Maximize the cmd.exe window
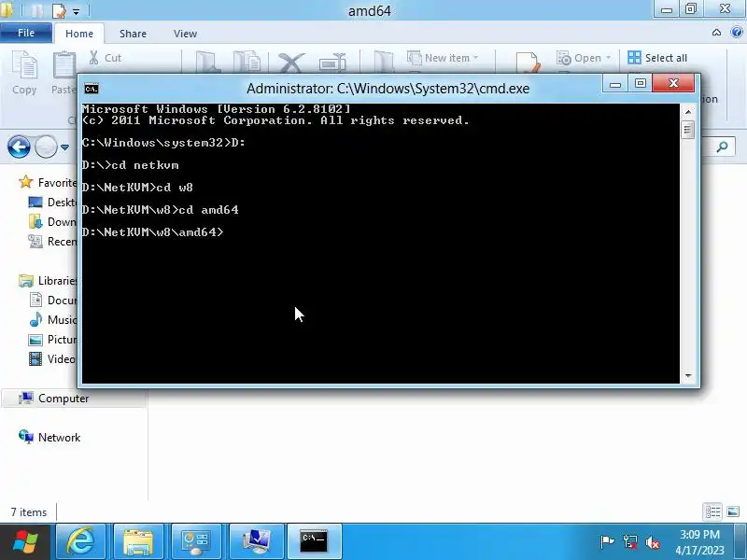The width and height of the screenshot is (747, 560). tap(641, 84)
